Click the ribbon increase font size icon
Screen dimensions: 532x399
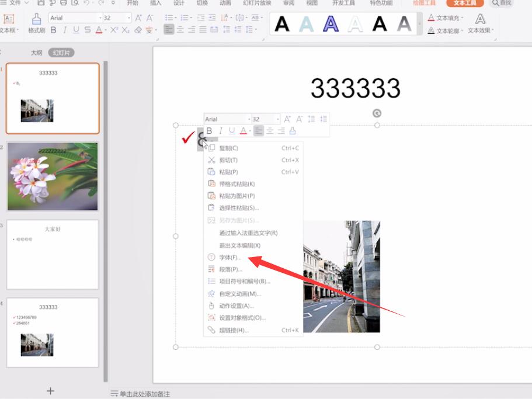tap(138, 18)
